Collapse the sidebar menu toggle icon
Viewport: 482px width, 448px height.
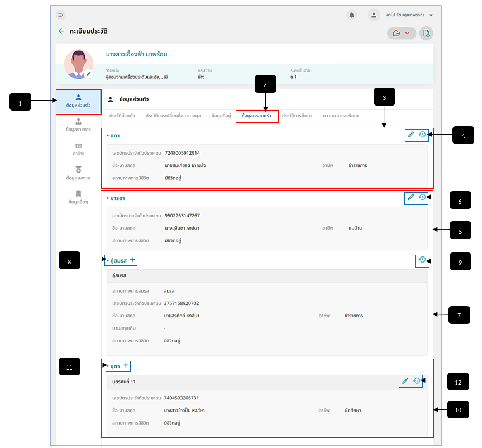[x=60, y=15]
